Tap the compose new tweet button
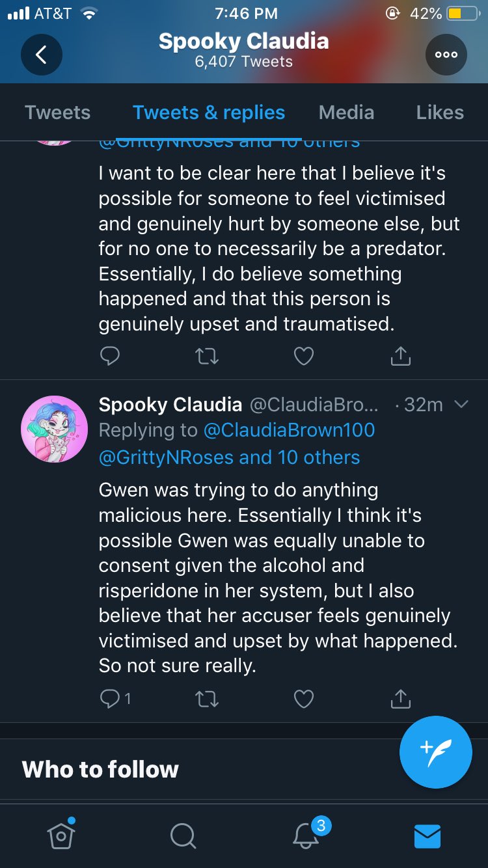 pos(435,752)
